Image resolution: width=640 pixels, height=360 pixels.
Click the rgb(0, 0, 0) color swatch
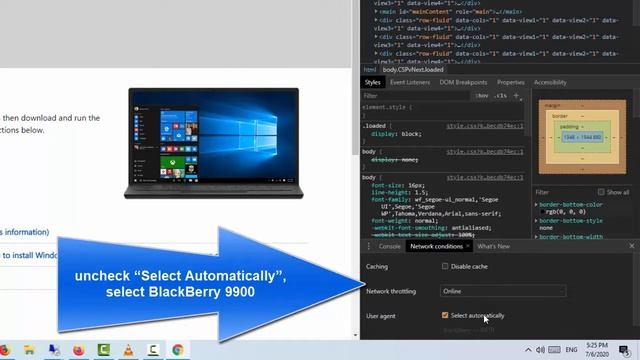(542, 212)
